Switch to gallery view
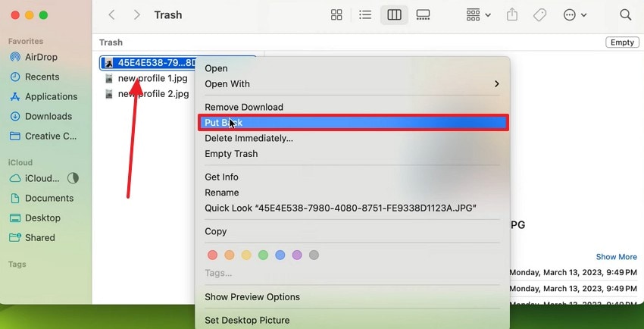Screen dimensions: 644x329 (423, 15)
